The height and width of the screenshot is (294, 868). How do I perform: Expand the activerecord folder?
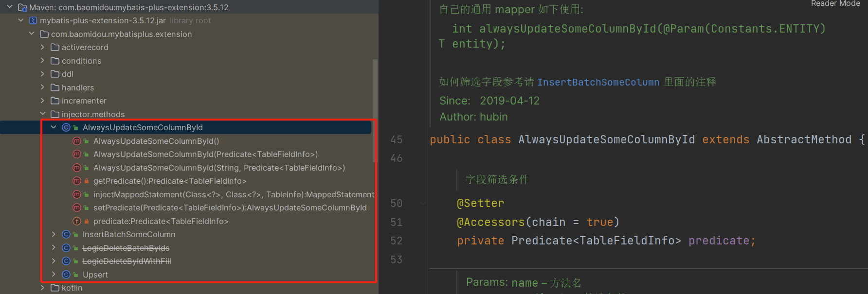point(42,47)
